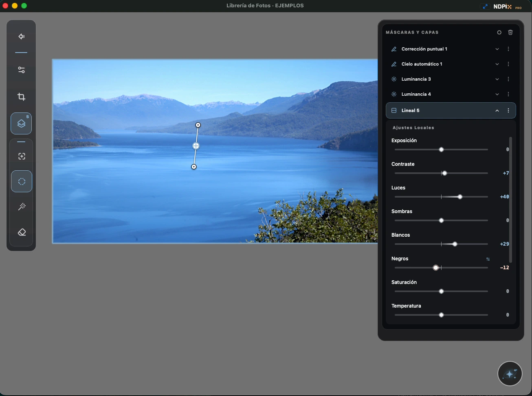Image resolution: width=532 pixels, height=396 pixels.
Task: Collapse the Lineal 5 layer
Action: pos(497,110)
